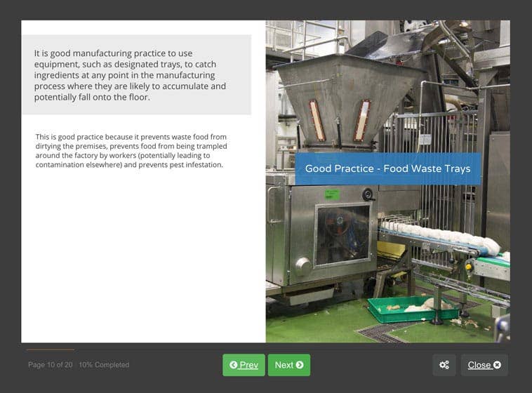
Task: Click the green Prev button
Action: coord(244,365)
